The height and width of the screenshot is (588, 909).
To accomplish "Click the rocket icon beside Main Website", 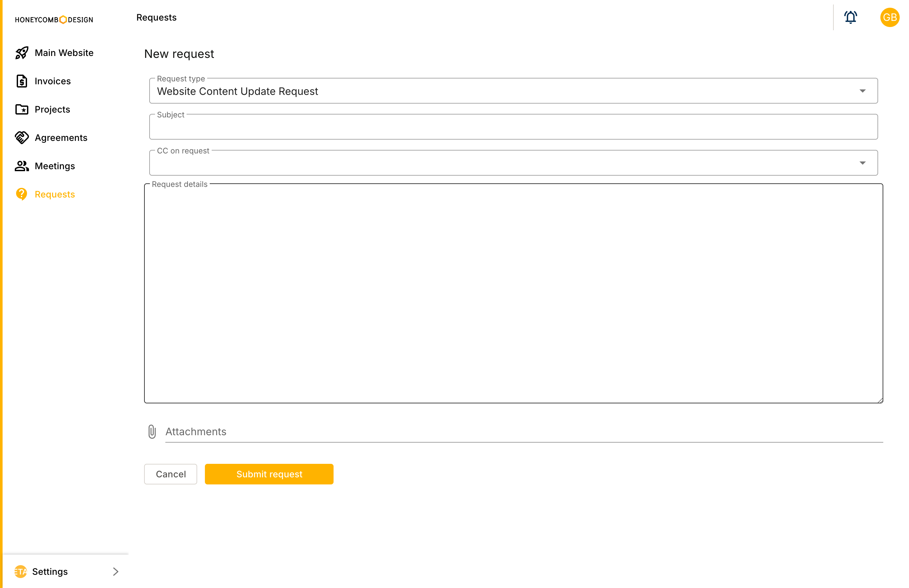I will click(22, 53).
